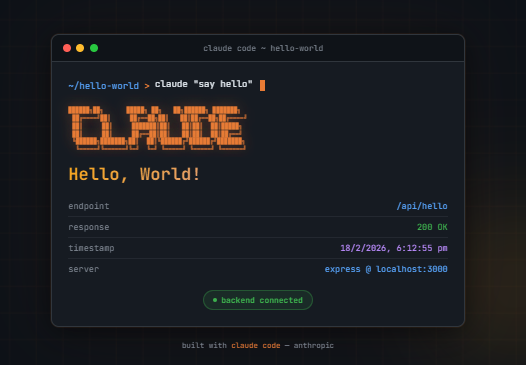This screenshot has width=526, height=365.
Task: Click the '18/2/2026, 6:12:55 pm' timestamp value
Action: click(394, 248)
